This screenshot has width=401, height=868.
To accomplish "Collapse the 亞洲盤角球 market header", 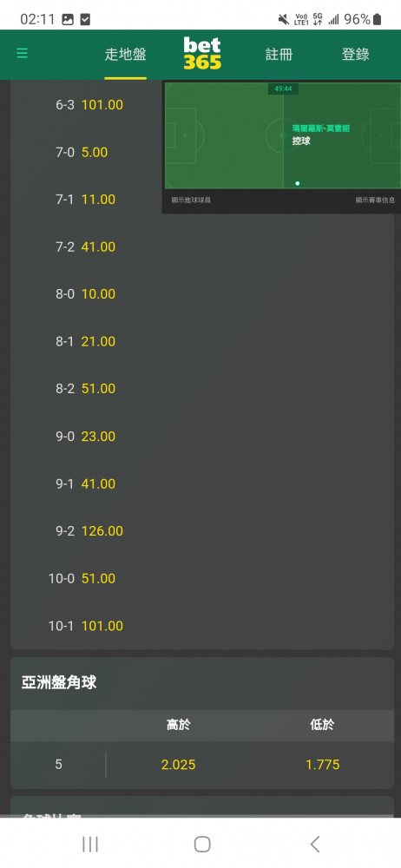I will [202, 683].
